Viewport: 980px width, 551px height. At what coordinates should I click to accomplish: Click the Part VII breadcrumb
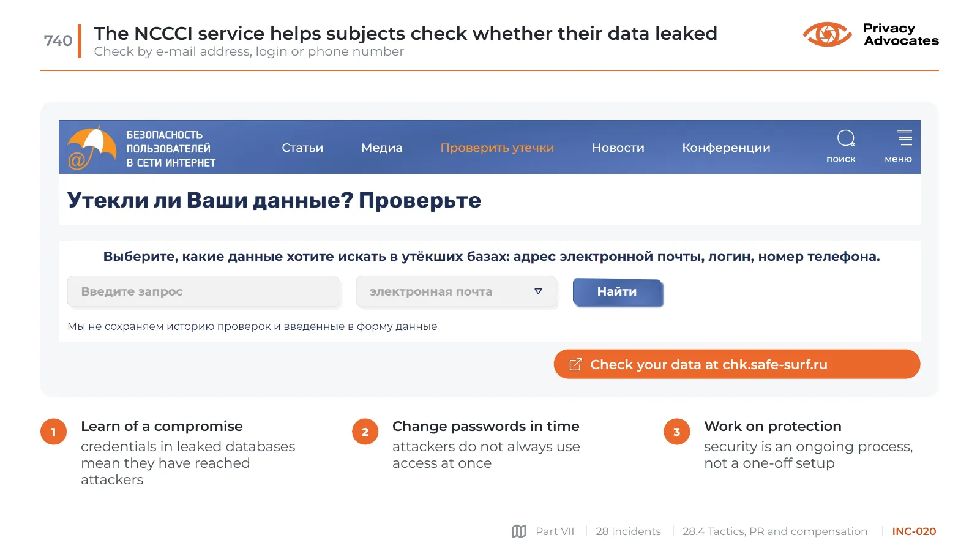coord(555,531)
